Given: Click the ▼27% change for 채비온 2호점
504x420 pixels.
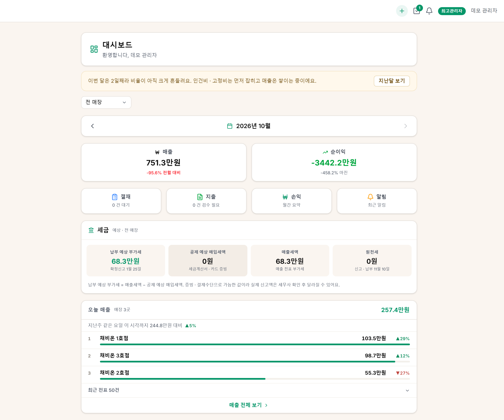Looking at the screenshot, I should pyautogui.click(x=403, y=373).
